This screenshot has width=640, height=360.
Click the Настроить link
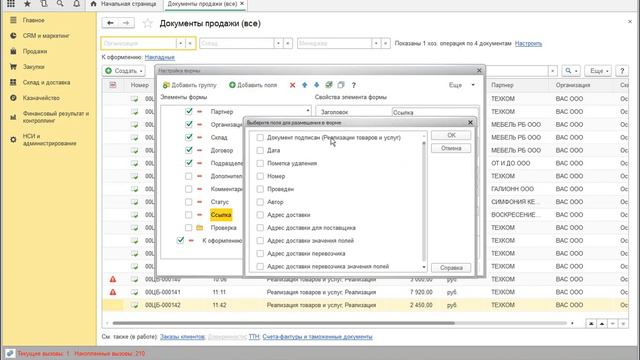point(528,43)
